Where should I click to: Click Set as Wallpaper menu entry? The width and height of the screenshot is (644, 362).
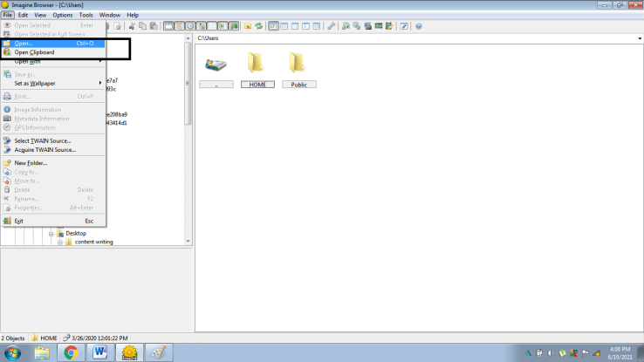[53, 84]
